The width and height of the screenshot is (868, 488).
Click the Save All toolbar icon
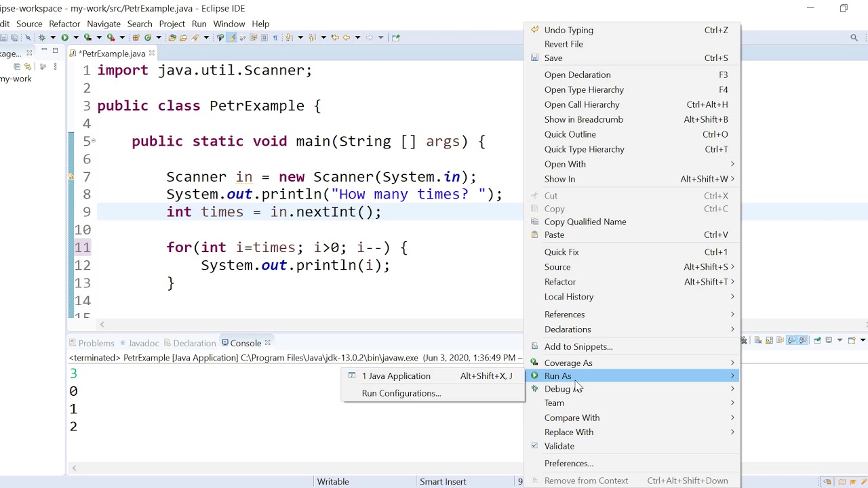pos(14,38)
